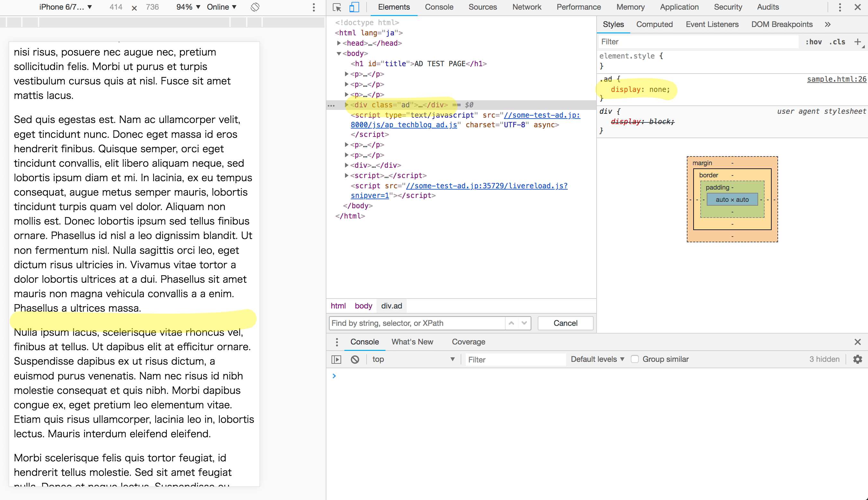This screenshot has width=868, height=500.
Task: Open the iPhone 6/7 device dropdown
Action: [x=65, y=7]
